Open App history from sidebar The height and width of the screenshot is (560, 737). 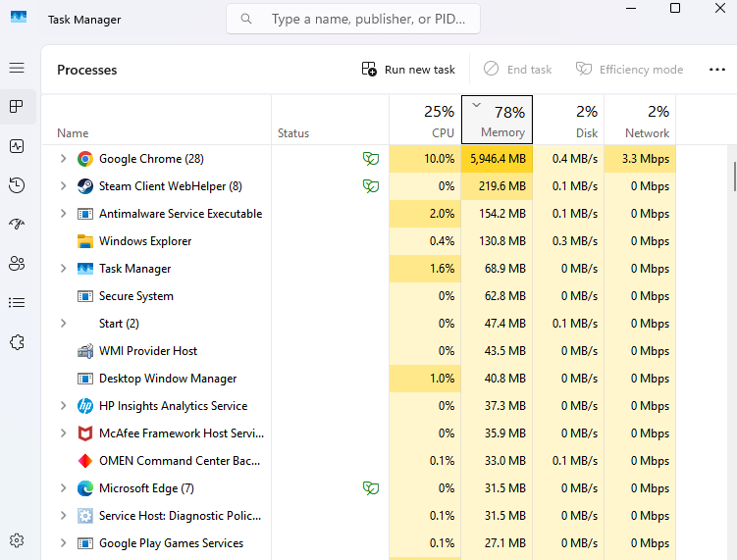pyautogui.click(x=17, y=185)
